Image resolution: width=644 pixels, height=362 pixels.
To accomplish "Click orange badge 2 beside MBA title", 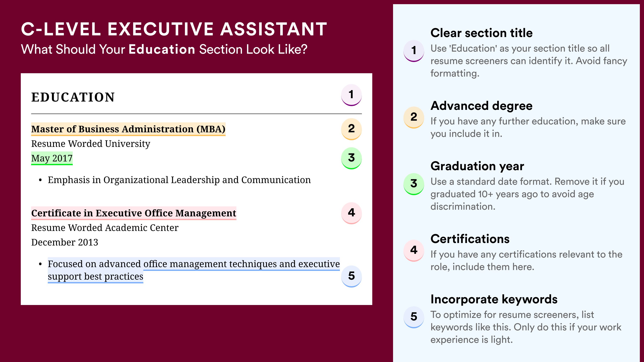I will [x=351, y=129].
